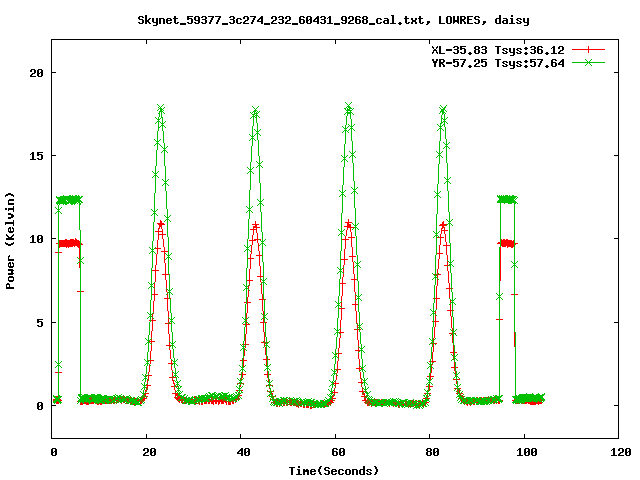Select legend entry XL-35.83 Tsys:36.12
The width and height of the screenshot is (640, 480).
[x=498, y=50]
